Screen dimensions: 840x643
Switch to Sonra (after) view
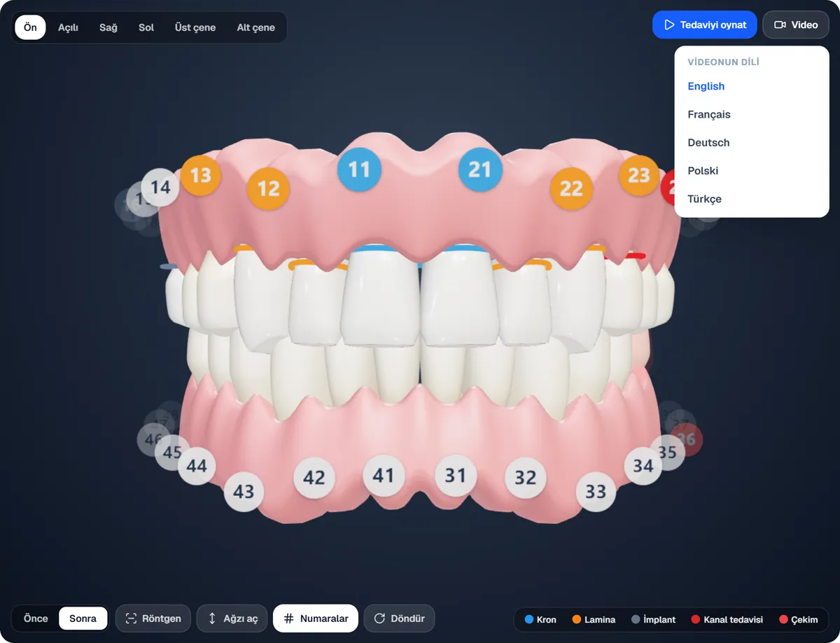point(83,618)
